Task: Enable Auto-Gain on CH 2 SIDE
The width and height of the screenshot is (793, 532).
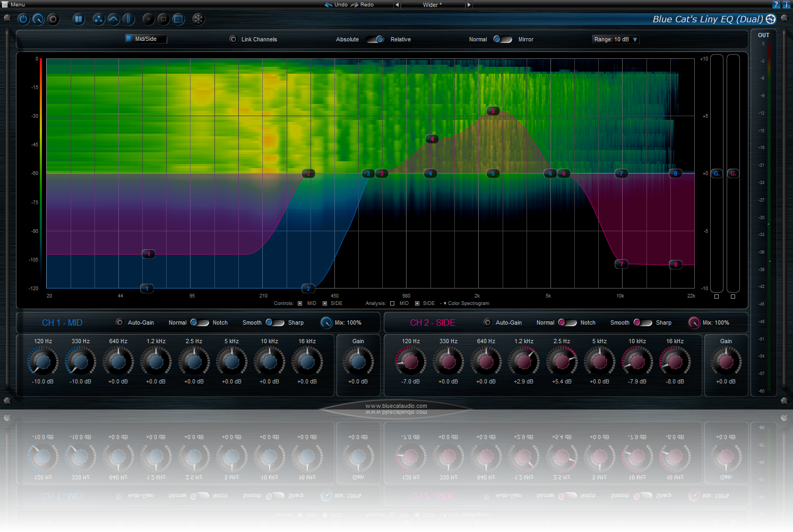Action: pos(487,322)
